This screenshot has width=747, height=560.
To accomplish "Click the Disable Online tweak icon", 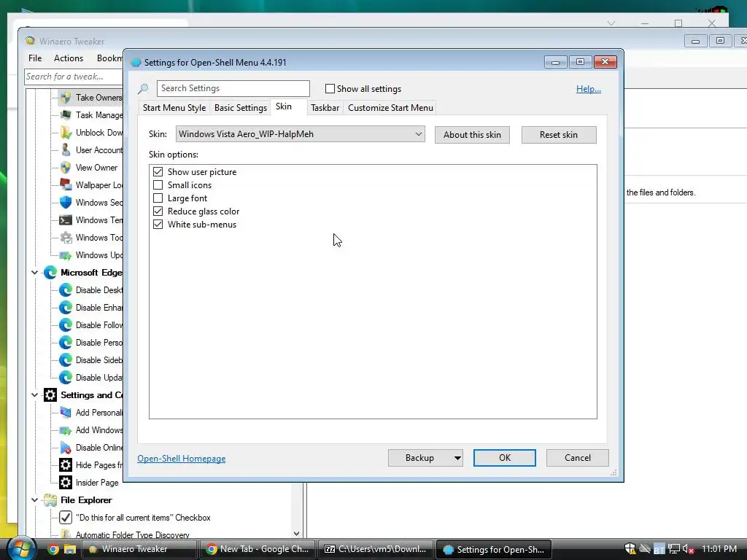I will click(66, 448).
